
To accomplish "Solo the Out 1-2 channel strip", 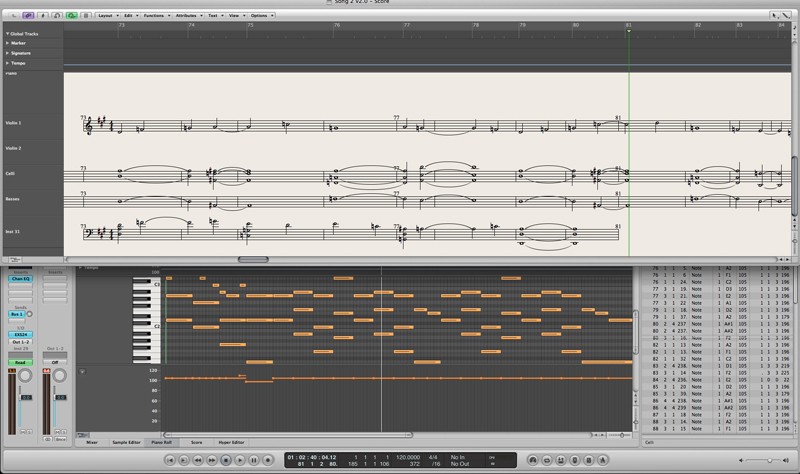I will 64,432.
